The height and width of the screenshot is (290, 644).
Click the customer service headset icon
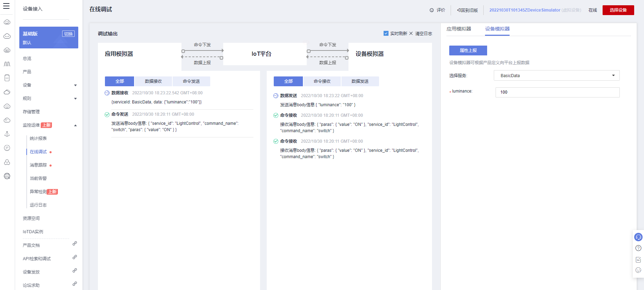coord(638,237)
